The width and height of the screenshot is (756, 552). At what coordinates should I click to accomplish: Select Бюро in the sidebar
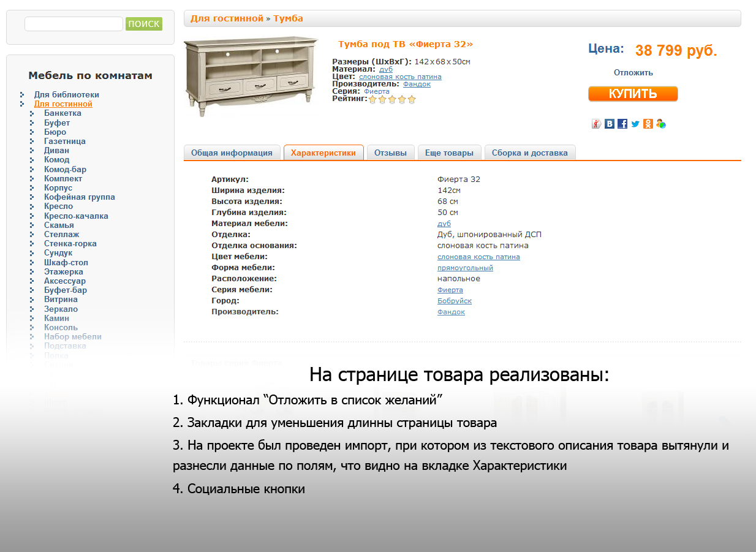point(55,132)
